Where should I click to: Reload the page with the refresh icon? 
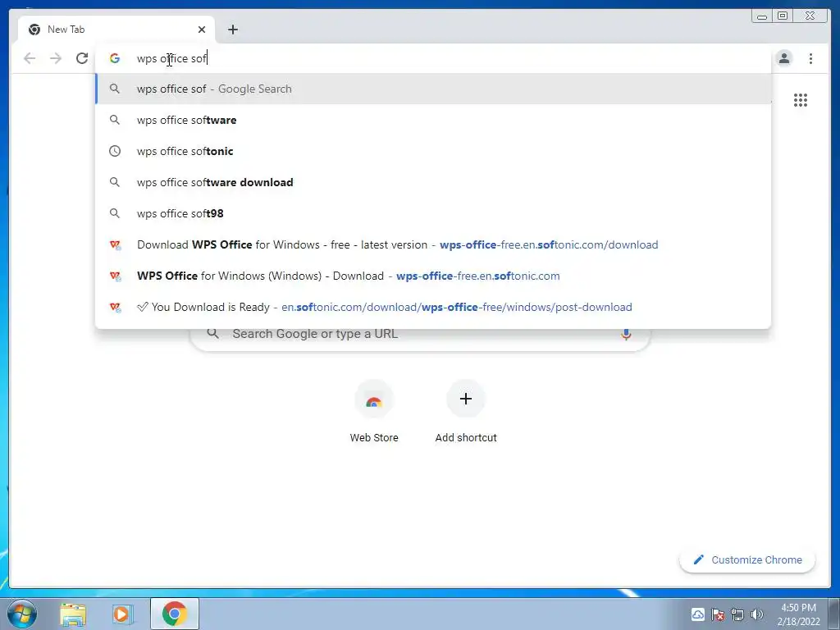coord(82,58)
